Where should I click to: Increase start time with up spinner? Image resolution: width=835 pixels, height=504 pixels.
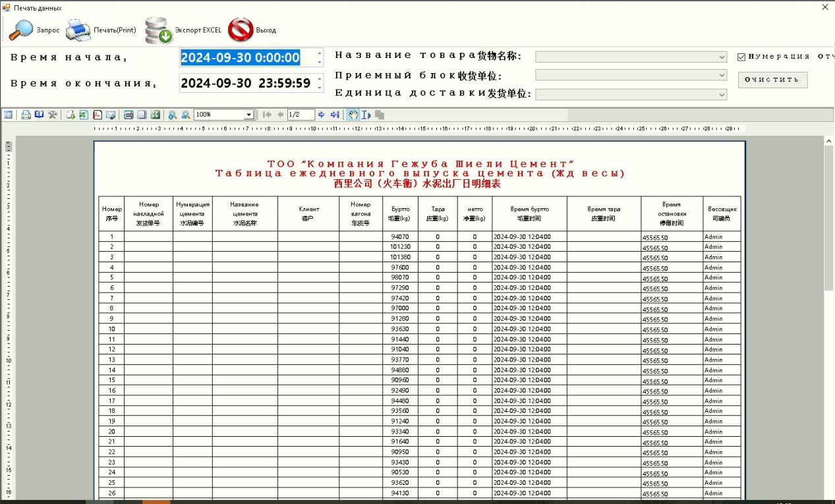coord(320,54)
